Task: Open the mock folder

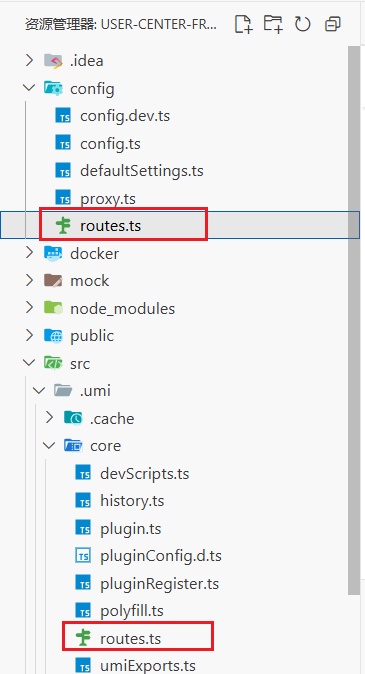Action: click(89, 281)
